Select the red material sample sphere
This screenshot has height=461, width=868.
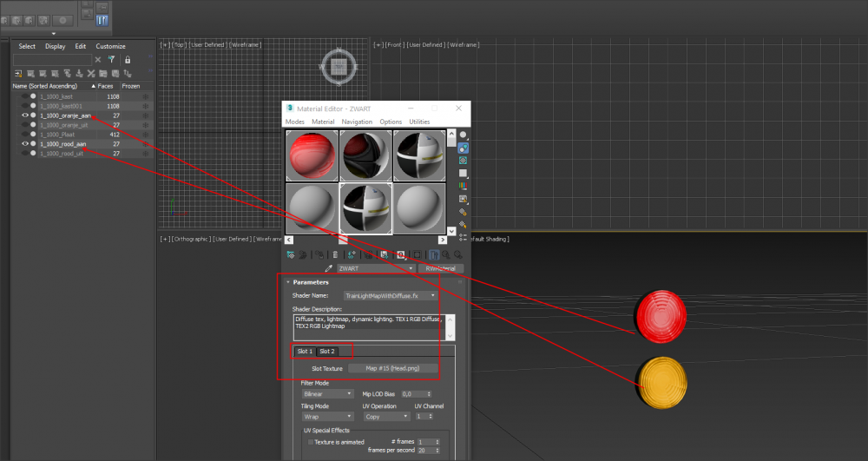click(312, 155)
